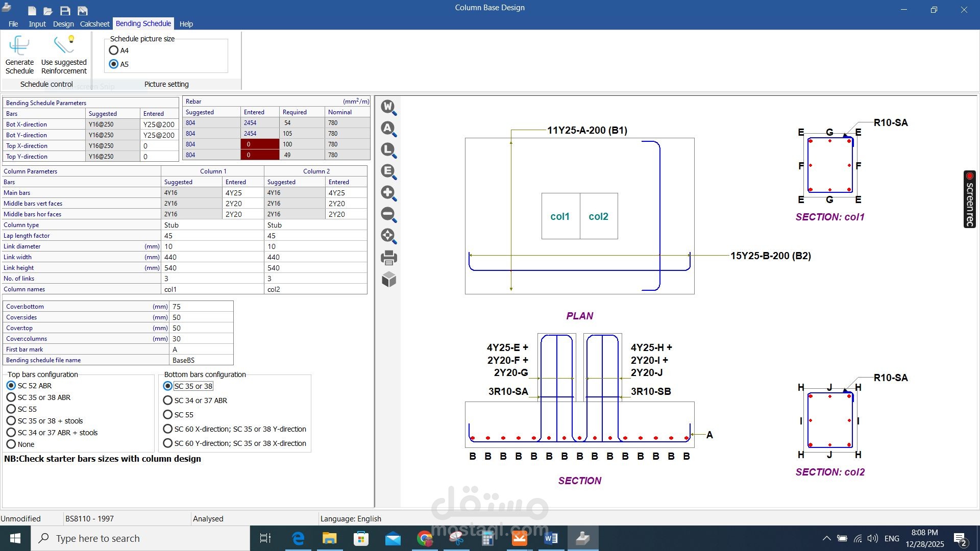980x551 pixels.
Task: Click the open folder icon in title bar
Action: pyautogui.click(x=48, y=11)
